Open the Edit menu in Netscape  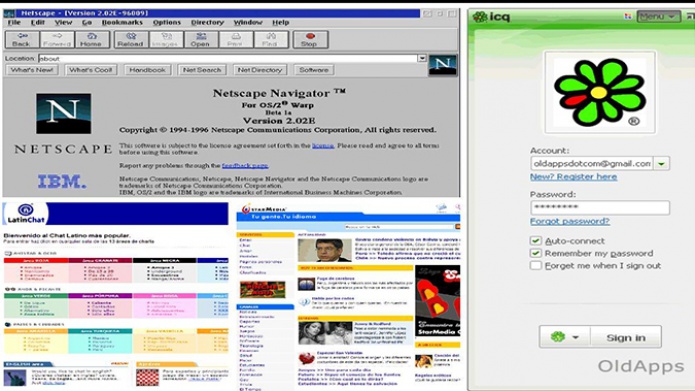pyautogui.click(x=38, y=22)
